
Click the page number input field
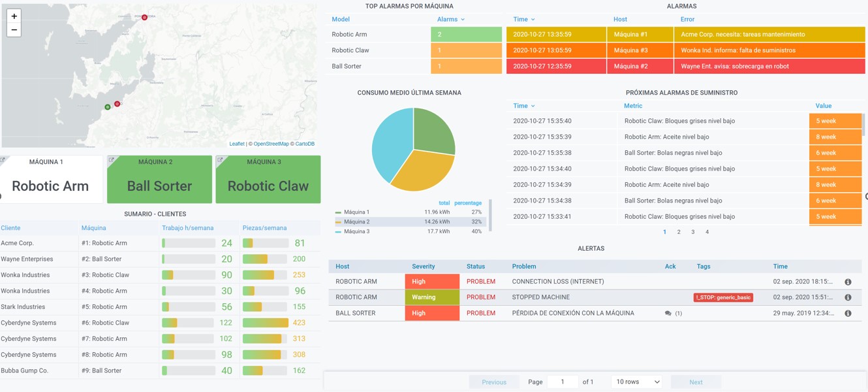[563, 382]
